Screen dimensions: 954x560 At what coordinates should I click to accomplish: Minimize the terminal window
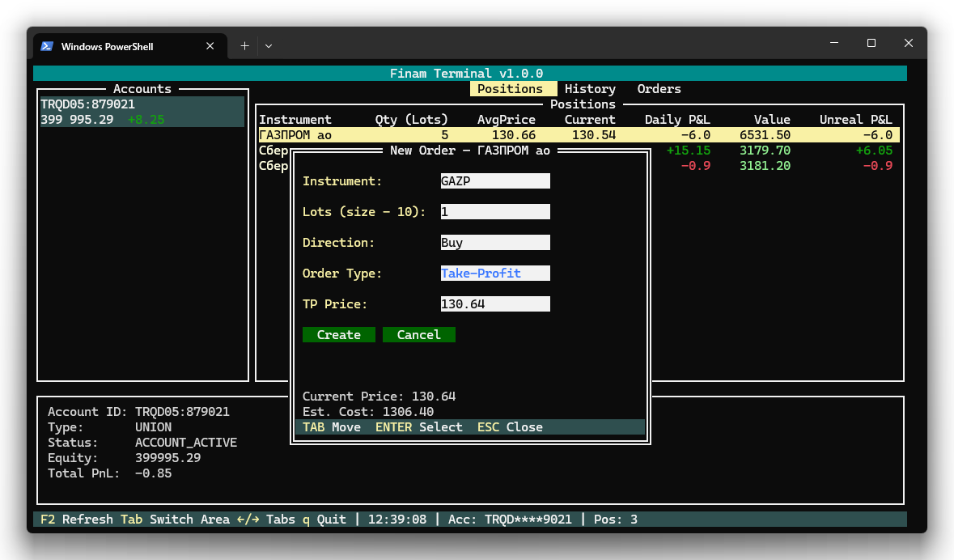point(834,43)
